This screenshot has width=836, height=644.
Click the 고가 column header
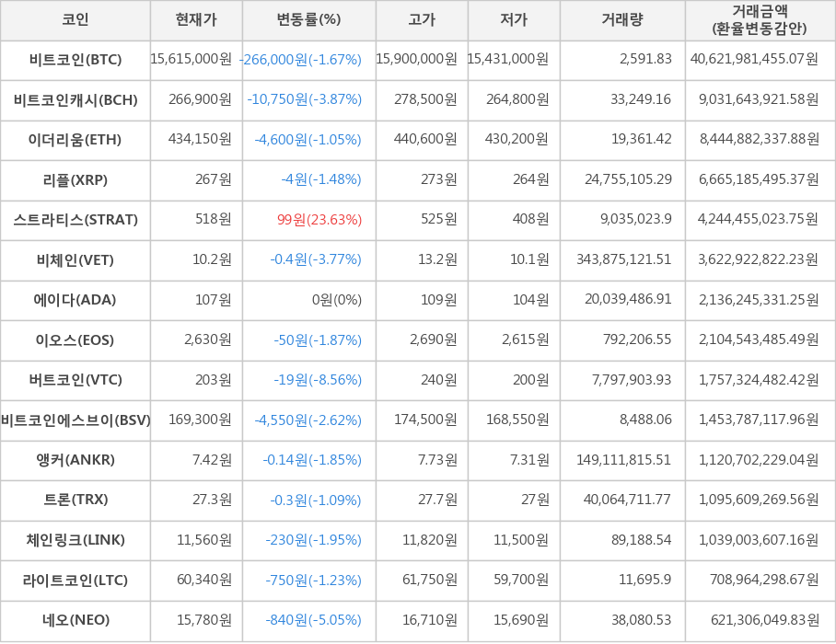pyautogui.click(x=422, y=19)
